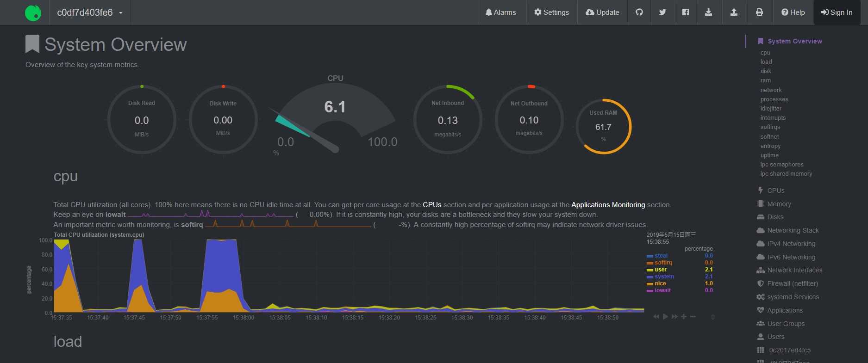Go to the disk subsection in sidebar
Screen dimensions: 868x363
click(766, 71)
